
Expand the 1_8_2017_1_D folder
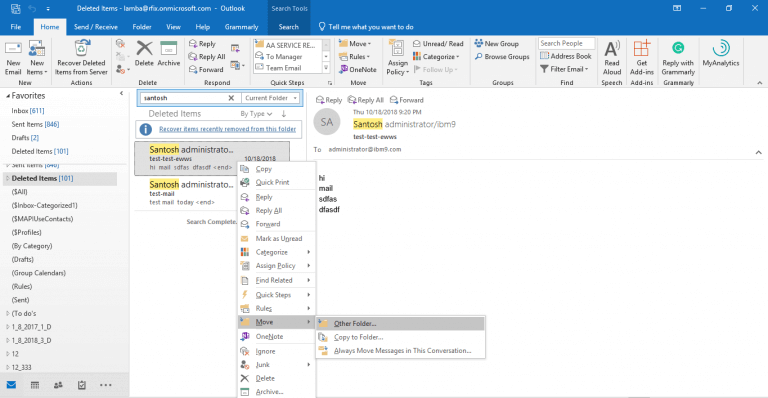pyautogui.click(x=8, y=327)
